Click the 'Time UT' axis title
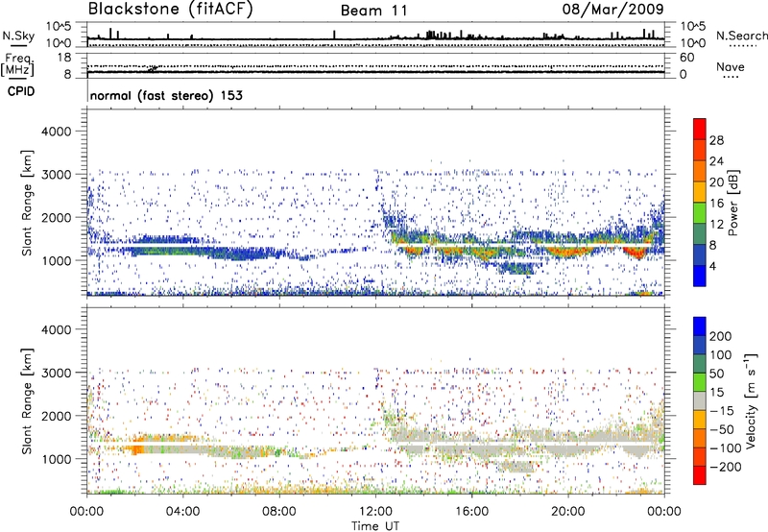Viewport: 768px width, 532px height. click(375, 526)
